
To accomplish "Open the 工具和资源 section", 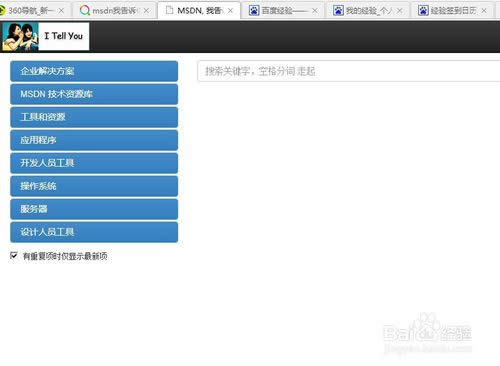I will pos(94,117).
